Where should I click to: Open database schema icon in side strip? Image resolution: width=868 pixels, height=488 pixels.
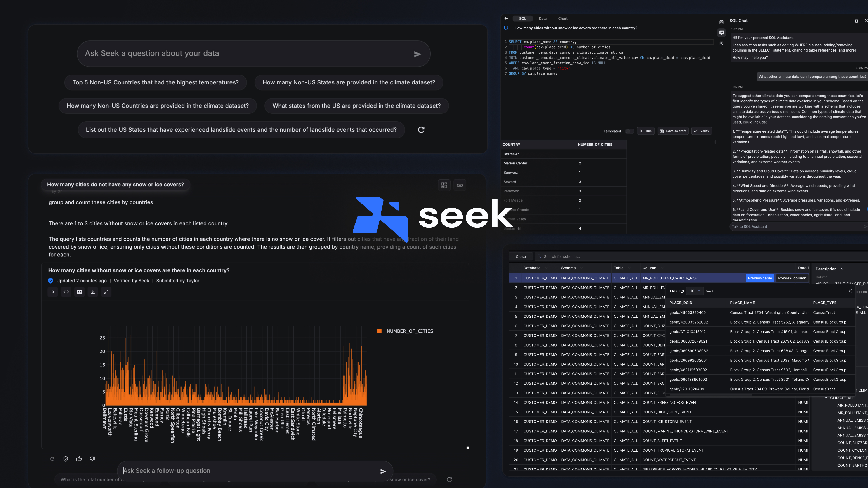(722, 22)
